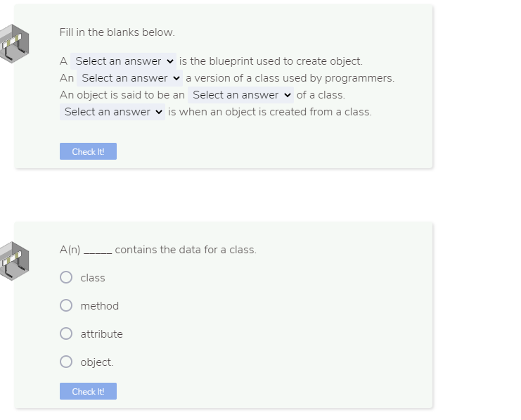Screen dimensions: 521x420
Task: Expand the dropdown before "is when an object"
Action: point(112,112)
